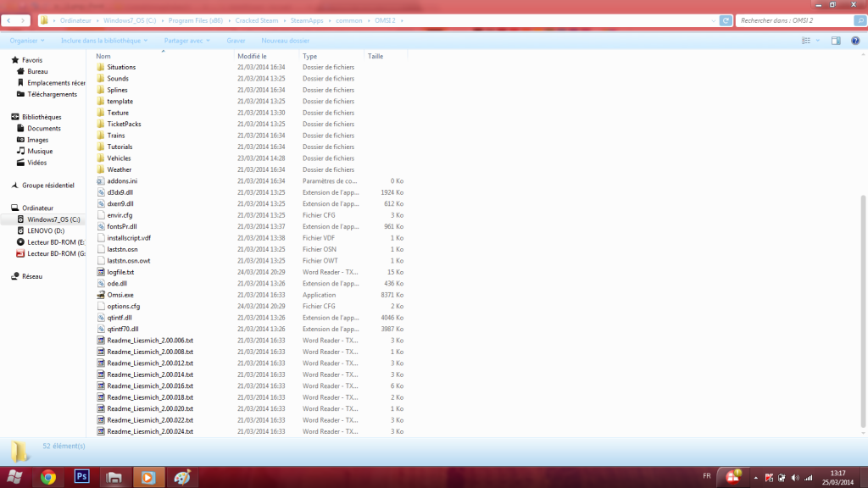Image resolution: width=868 pixels, height=488 pixels.
Task: Click the common breadcrumb segment
Action: pyautogui.click(x=348, y=20)
